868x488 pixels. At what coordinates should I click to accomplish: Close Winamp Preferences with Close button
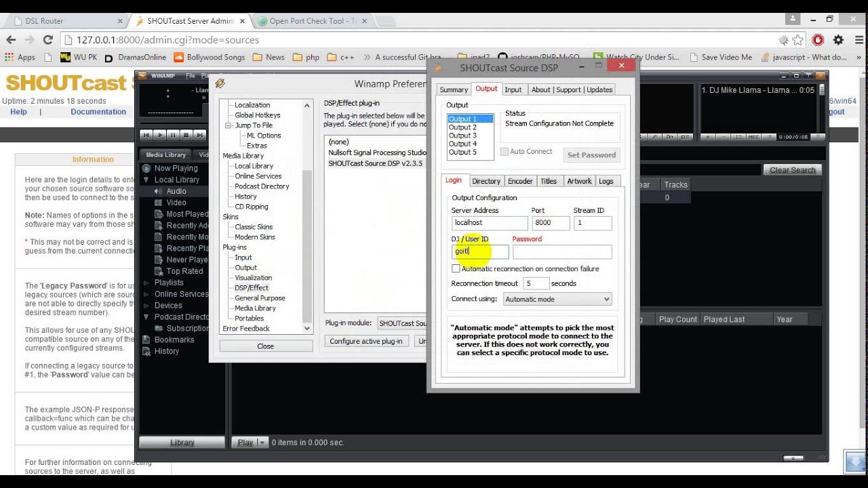[266, 346]
